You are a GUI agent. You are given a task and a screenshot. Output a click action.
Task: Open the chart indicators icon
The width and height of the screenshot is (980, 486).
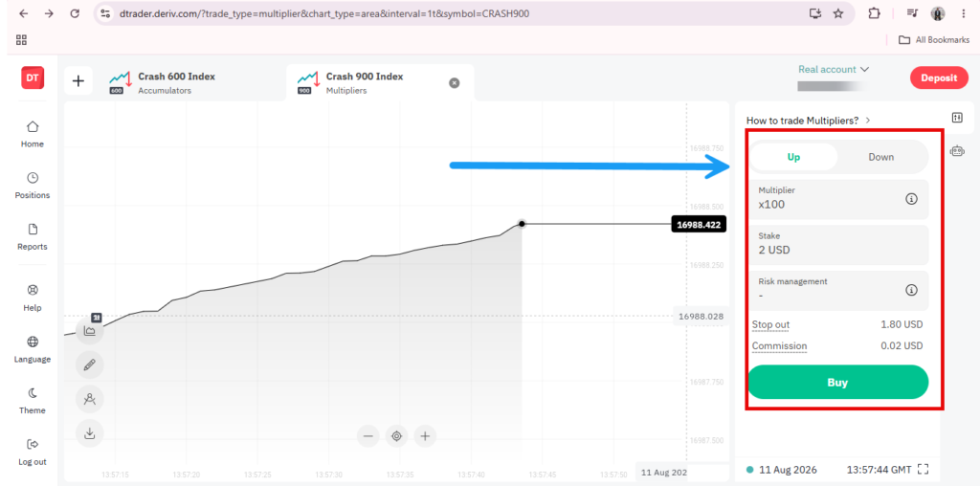(89, 399)
